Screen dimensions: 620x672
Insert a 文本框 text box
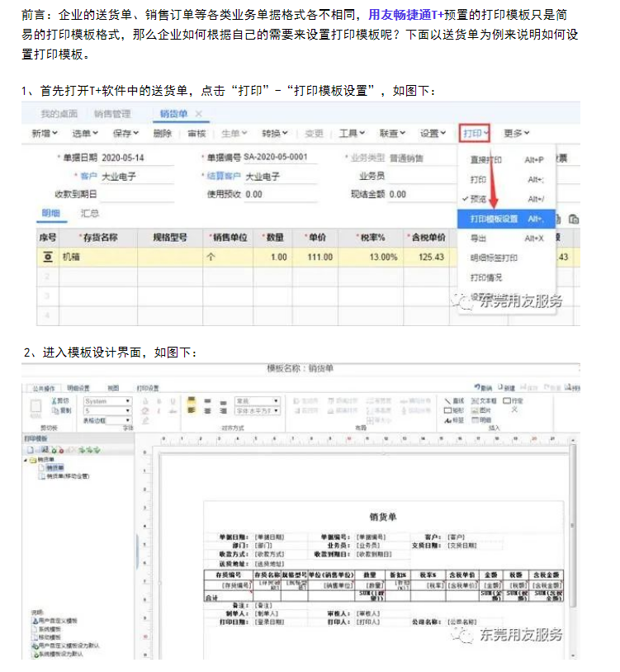click(484, 401)
